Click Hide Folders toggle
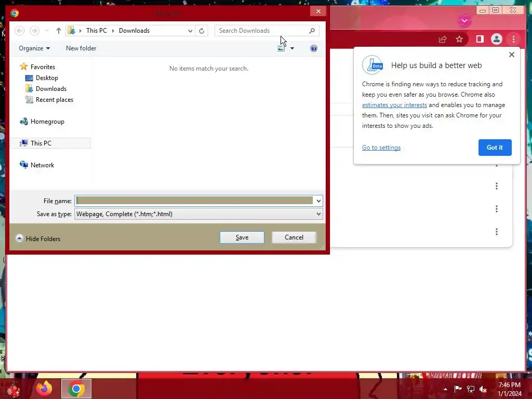The image size is (532, 399). pyautogui.click(x=38, y=238)
